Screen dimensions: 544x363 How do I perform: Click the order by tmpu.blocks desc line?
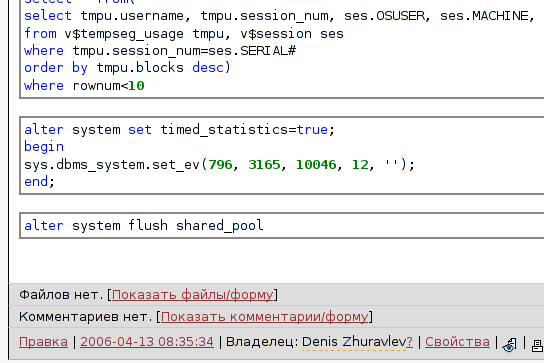pyautogui.click(x=127, y=68)
